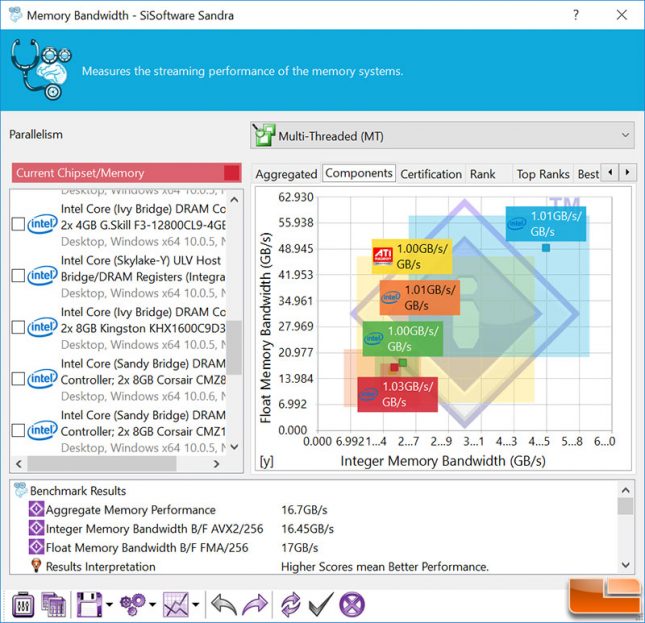Image resolution: width=645 pixels, height=623 pixels.
Task: Click the blue 1.01GB/s chart label
Action: tap(545, 224)
